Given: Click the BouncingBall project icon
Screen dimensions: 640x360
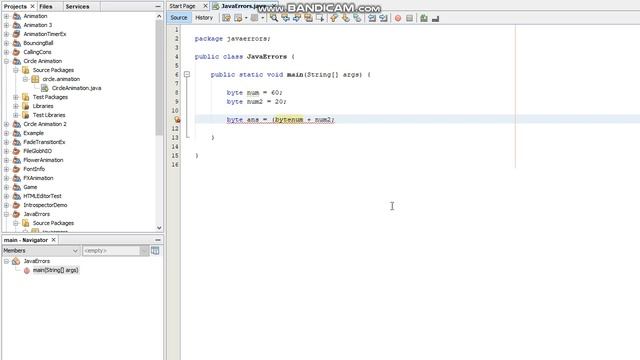Looking at the screenshot, I should (x=16, y=43).
